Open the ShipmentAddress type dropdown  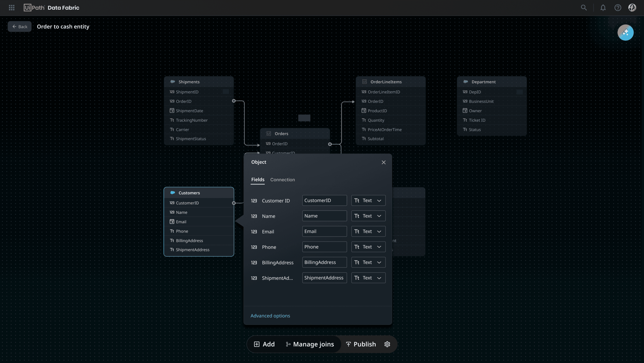(368, 278)
